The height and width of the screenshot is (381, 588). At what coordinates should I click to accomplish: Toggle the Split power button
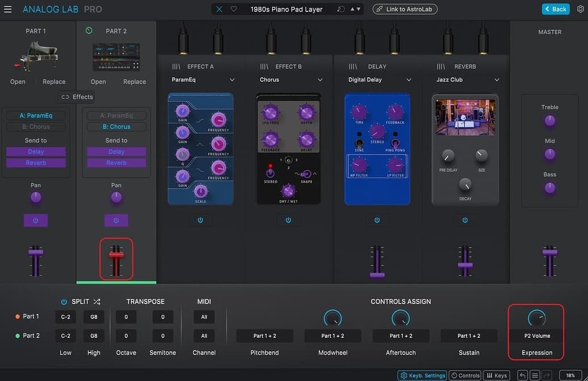pyautogui.click(x=64, y=301)
